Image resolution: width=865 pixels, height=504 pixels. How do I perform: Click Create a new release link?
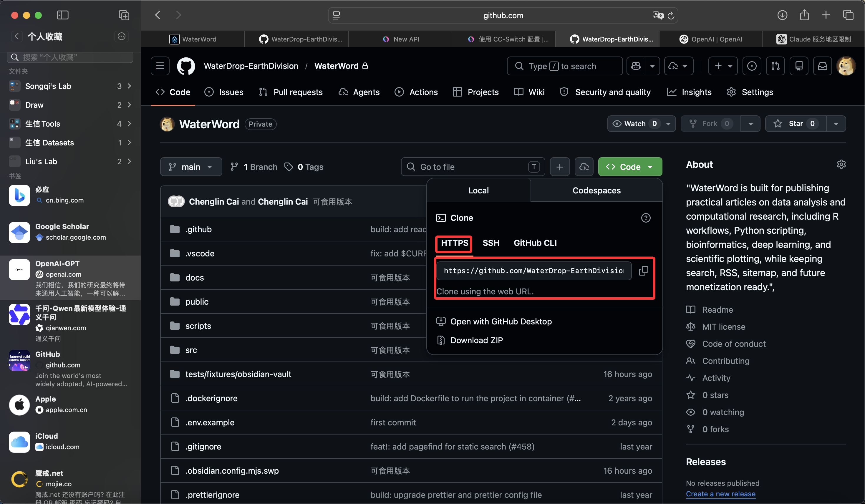coord(720,494)
